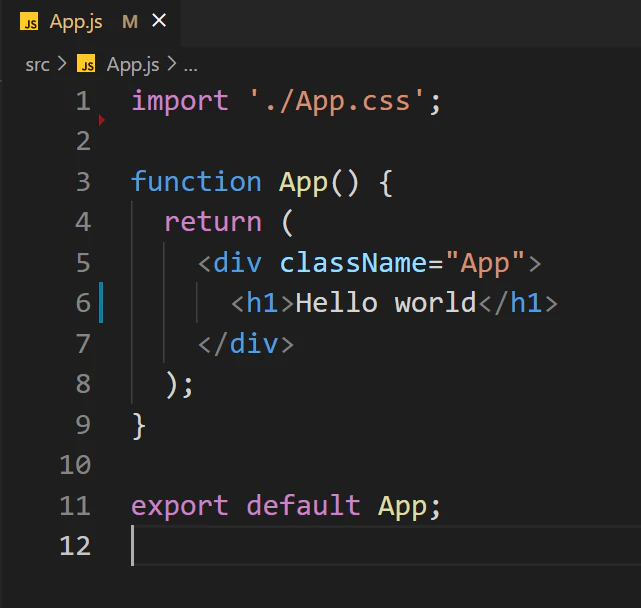641x608 pixels.
Task: Click App function name on line 3
Action: tap(303, 183)
